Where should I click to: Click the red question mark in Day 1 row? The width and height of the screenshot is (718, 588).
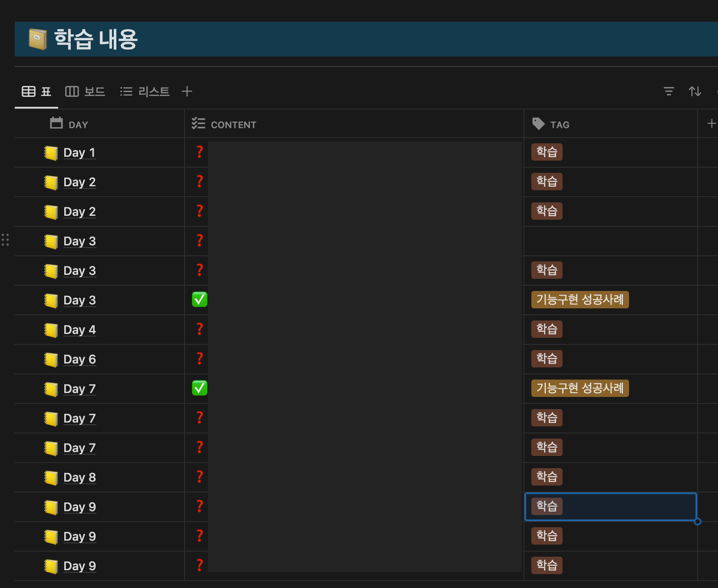click(200, 152)
